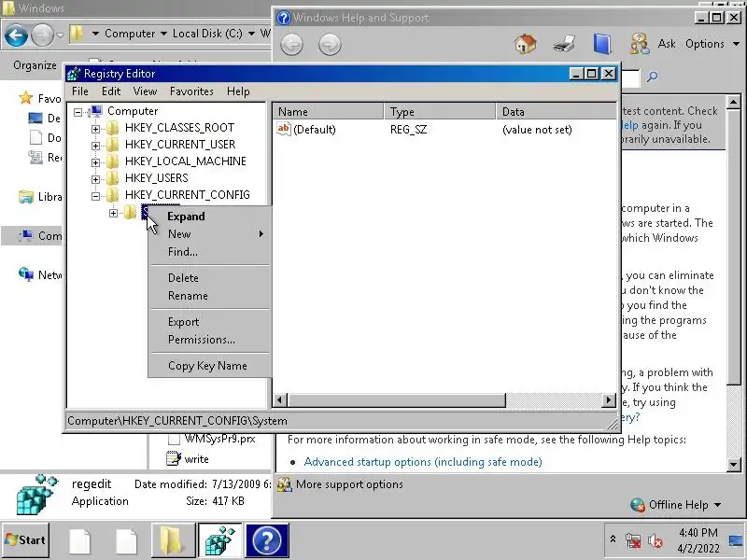Click the HKEY_USERS folder icon
Image resolution: width=747 pixels, height=560 pixels.
tap(112, 178)
